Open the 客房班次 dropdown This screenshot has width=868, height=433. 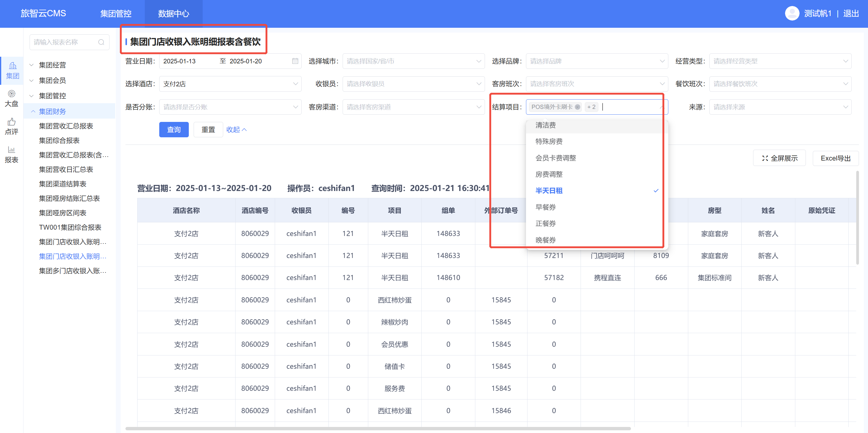coord(597,84)
